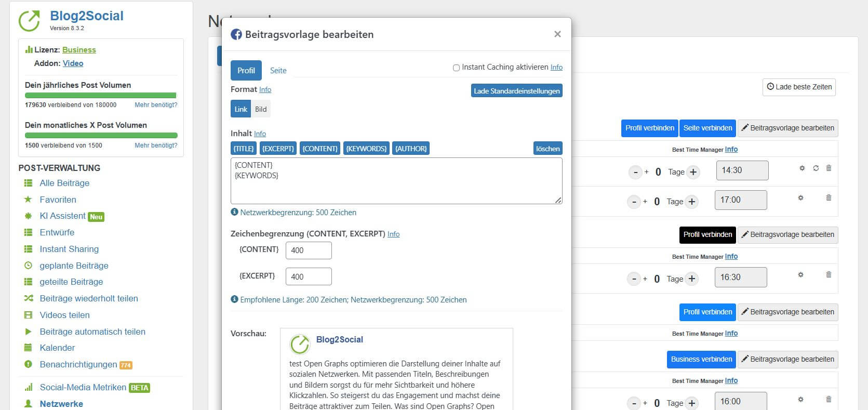
Task: Enable Instant Caching aktivieren checkbox
Action: tap(456, 68)
